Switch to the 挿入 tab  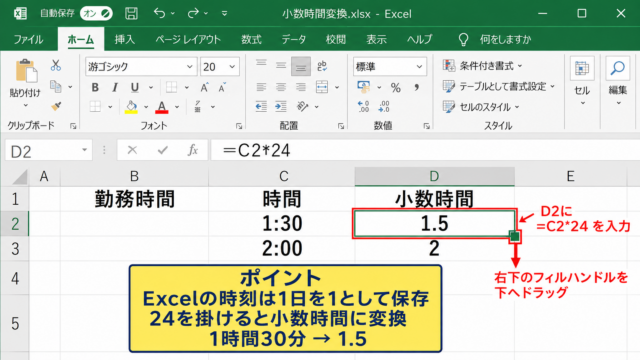point(124,40)
